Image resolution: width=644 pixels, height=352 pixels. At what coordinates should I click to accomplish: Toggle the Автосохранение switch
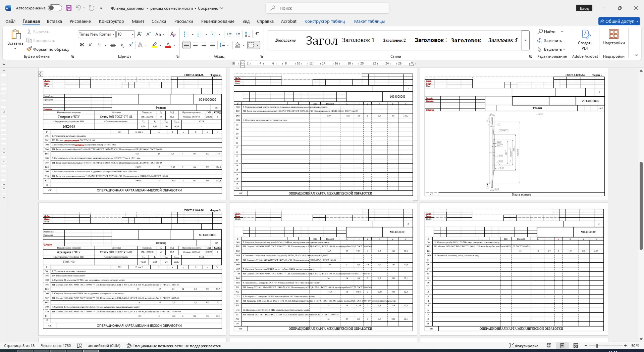coord(55,8)
